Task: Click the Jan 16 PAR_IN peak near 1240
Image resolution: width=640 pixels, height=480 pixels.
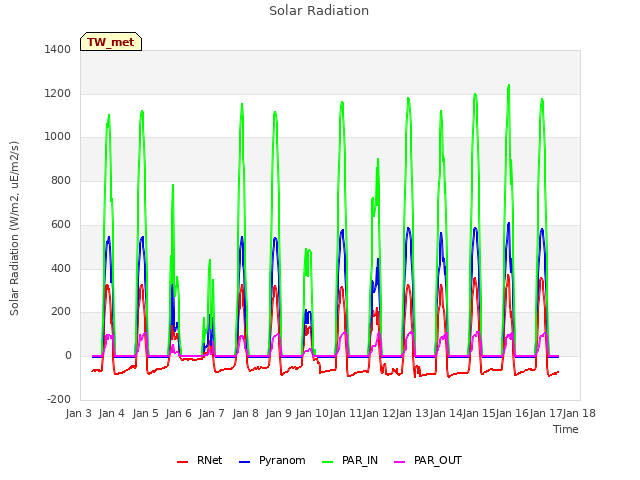Action: [x=509, y=85]
